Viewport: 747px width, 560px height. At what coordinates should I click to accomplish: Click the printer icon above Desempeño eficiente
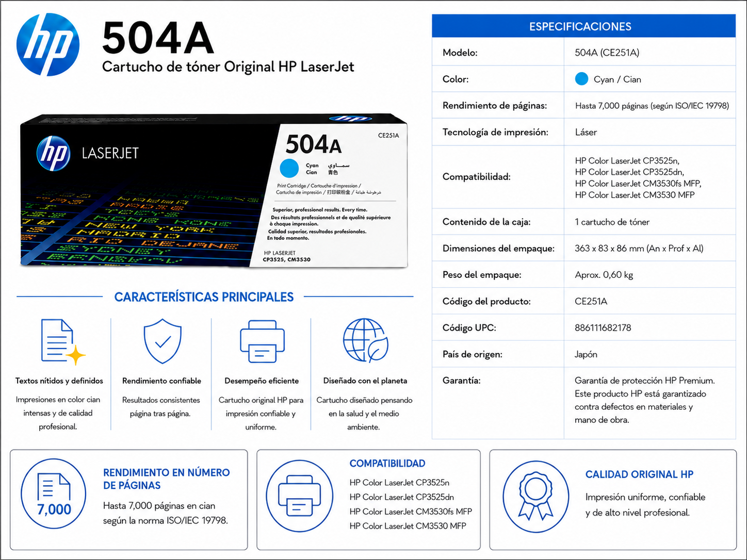[262, 341]
